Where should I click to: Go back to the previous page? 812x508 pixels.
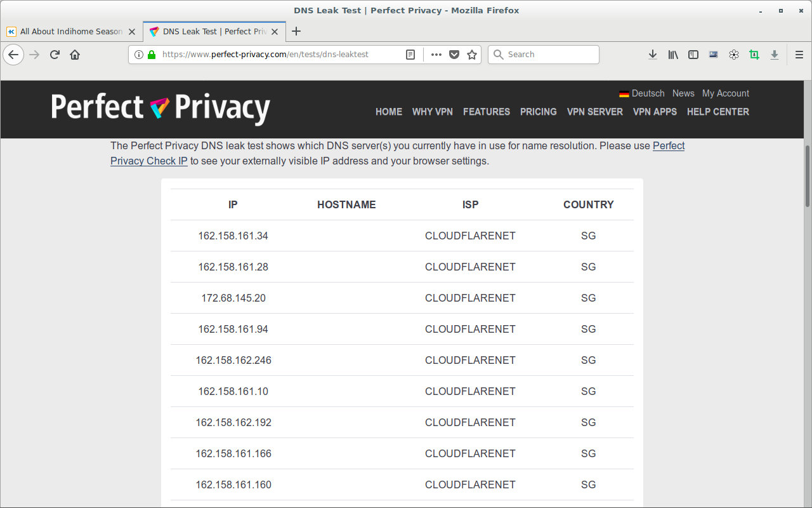coord(13,55)
